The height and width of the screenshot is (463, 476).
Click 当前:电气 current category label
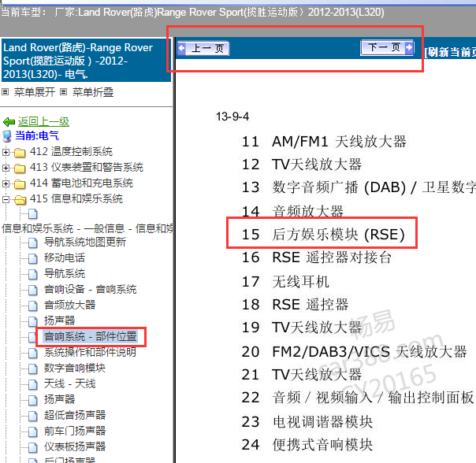(x=37, y=135)
